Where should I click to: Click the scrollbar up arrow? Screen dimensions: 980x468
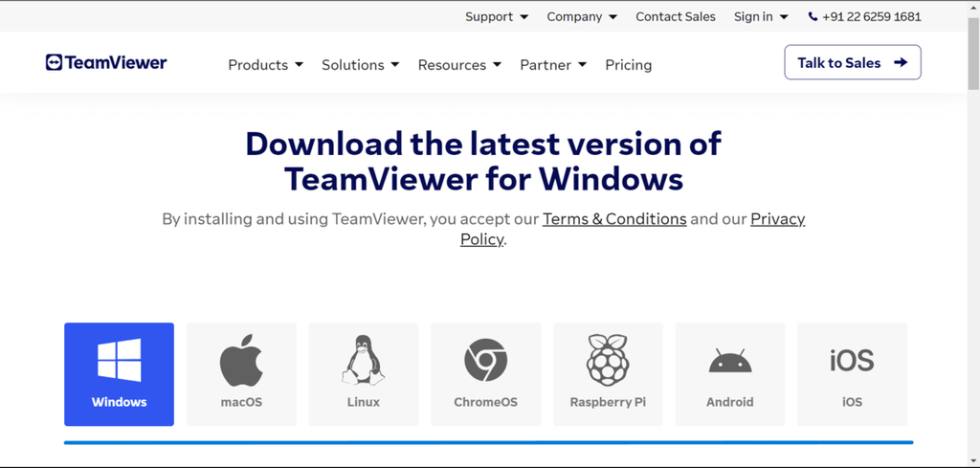(973, 6)
